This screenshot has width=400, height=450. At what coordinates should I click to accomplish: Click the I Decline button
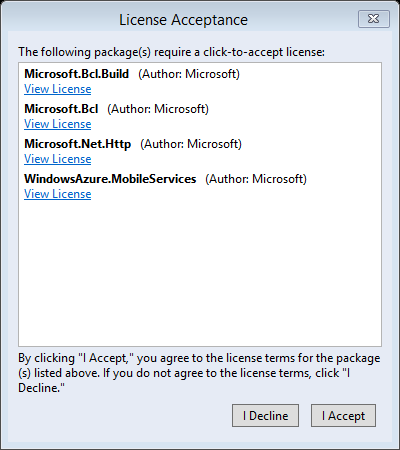265,416
